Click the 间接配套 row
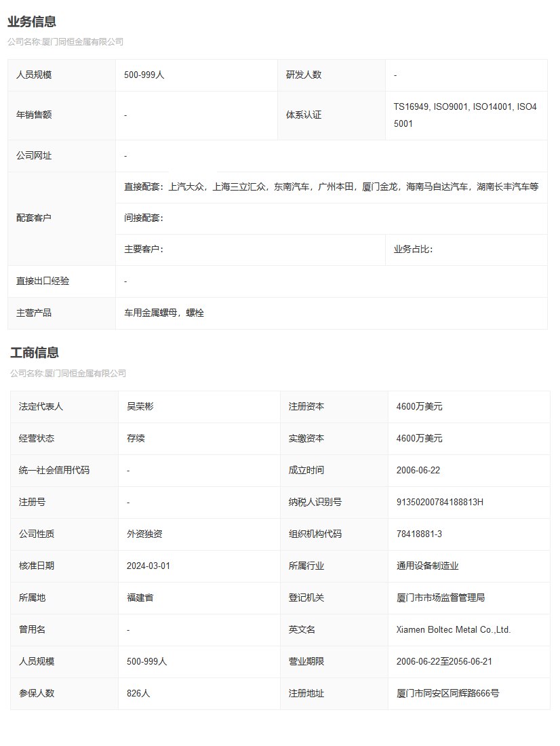The image size is (560, 746). point(331,218)
